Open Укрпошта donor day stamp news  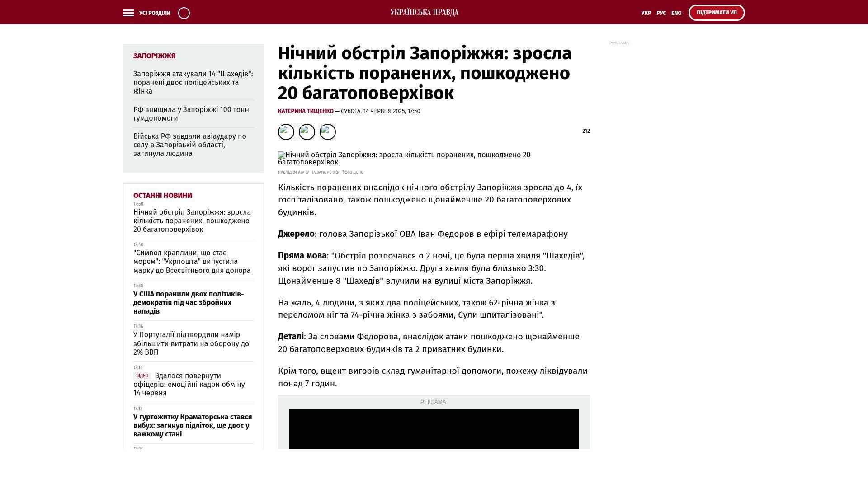click(x=192, y=262)
